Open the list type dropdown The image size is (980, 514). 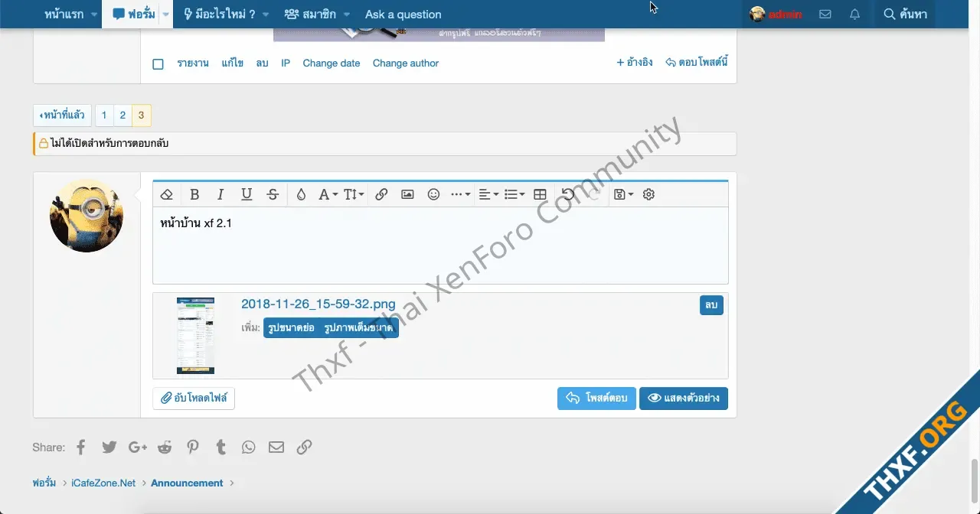(514, 194)
